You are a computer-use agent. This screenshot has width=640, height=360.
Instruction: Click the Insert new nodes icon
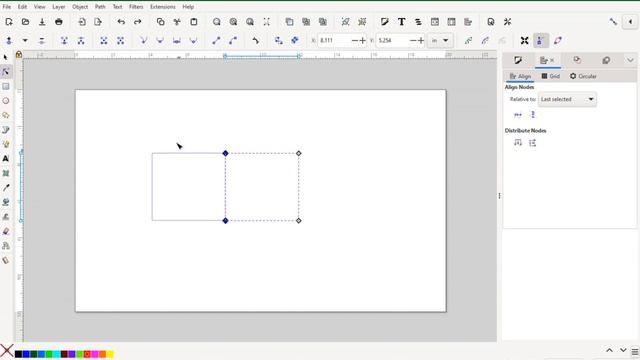[9, 40]
